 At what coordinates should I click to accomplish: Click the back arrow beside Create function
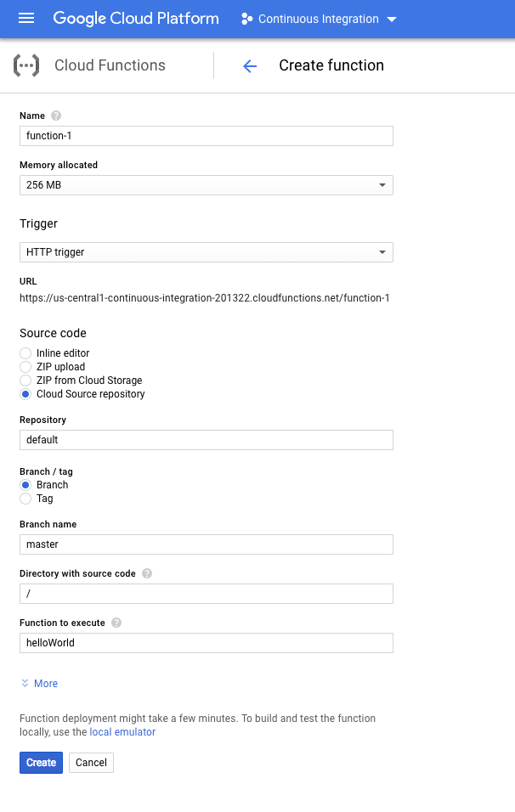tap(249, 65)
